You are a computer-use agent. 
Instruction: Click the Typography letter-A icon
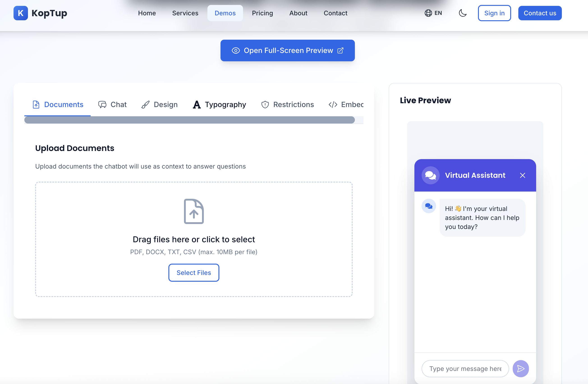click(196, 105)
